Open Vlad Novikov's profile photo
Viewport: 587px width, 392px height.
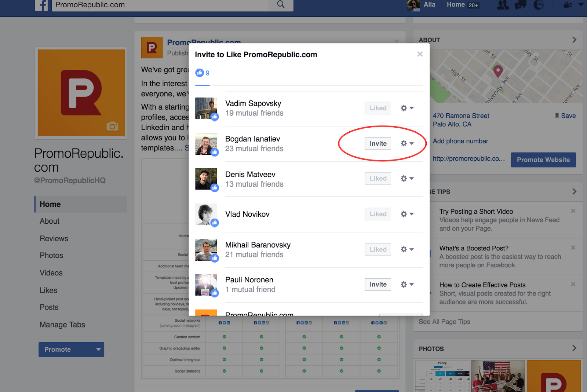(x=206, y=214)
